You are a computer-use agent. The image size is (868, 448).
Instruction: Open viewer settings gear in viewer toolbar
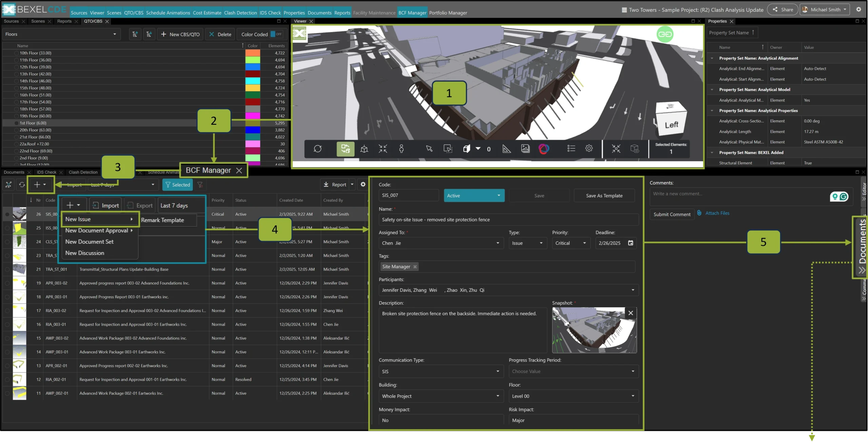[589, 149]
